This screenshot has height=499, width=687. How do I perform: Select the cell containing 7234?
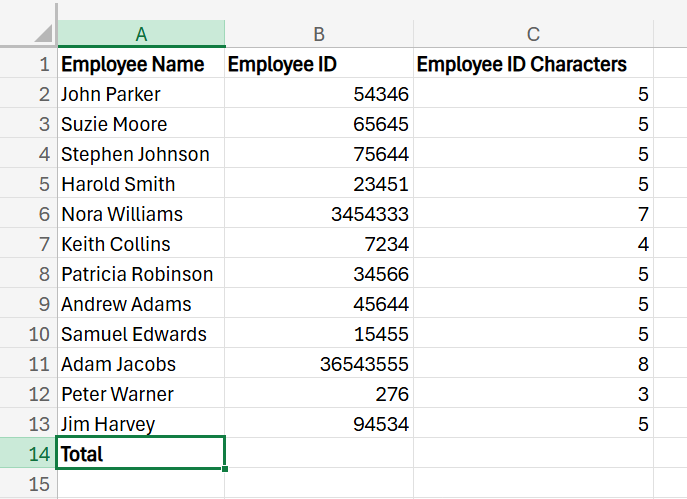point(319,244)
